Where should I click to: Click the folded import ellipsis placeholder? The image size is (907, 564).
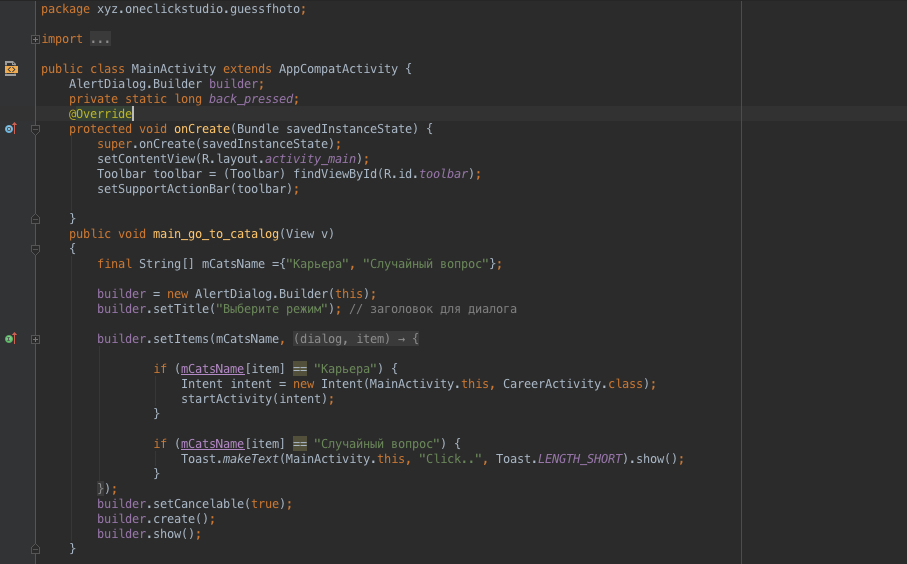click(100, 39)
